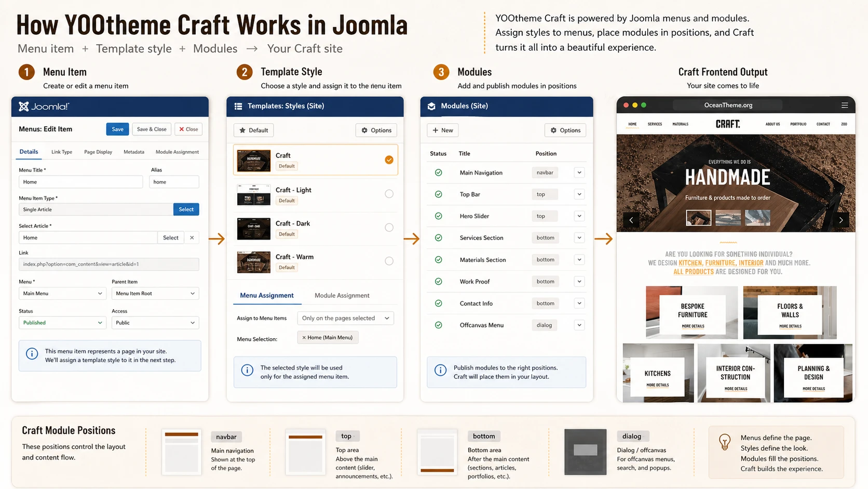Switch to the Page Display tab
This screenshot has height=489, width=868.
click(x=98, y=152)
